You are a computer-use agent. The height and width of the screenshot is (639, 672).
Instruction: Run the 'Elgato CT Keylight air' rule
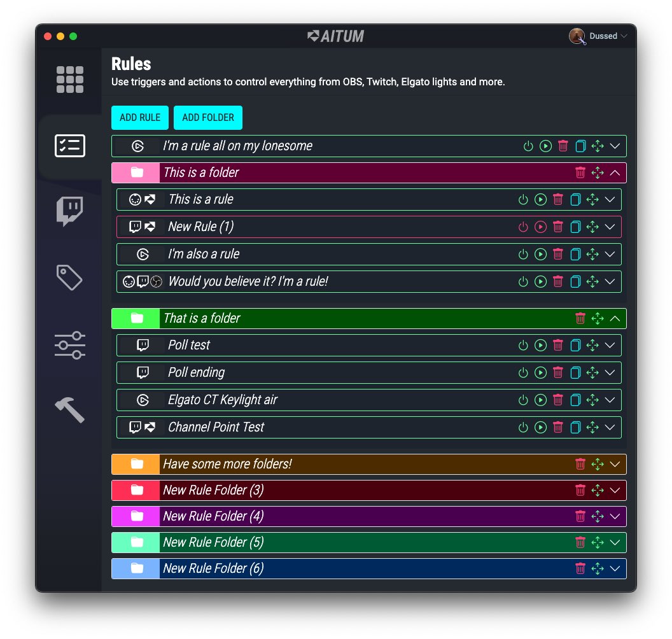pyautogui.click(x=540, y=400)
